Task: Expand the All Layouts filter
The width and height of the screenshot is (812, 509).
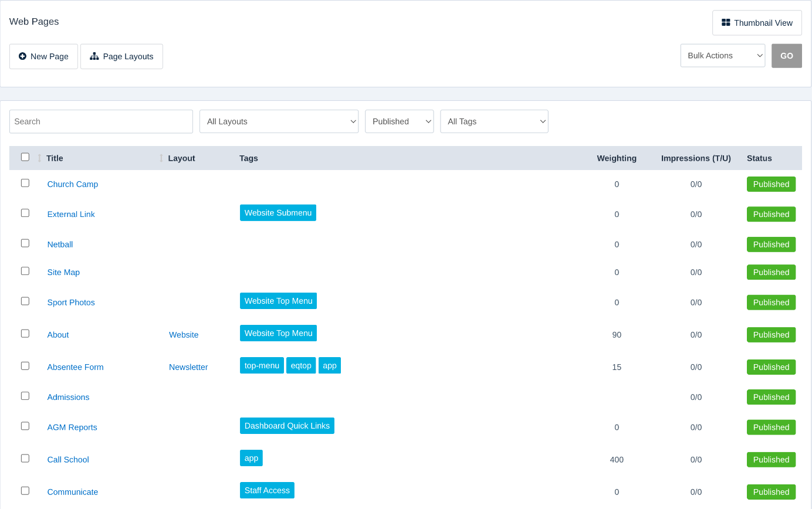Action: [279, 121]
